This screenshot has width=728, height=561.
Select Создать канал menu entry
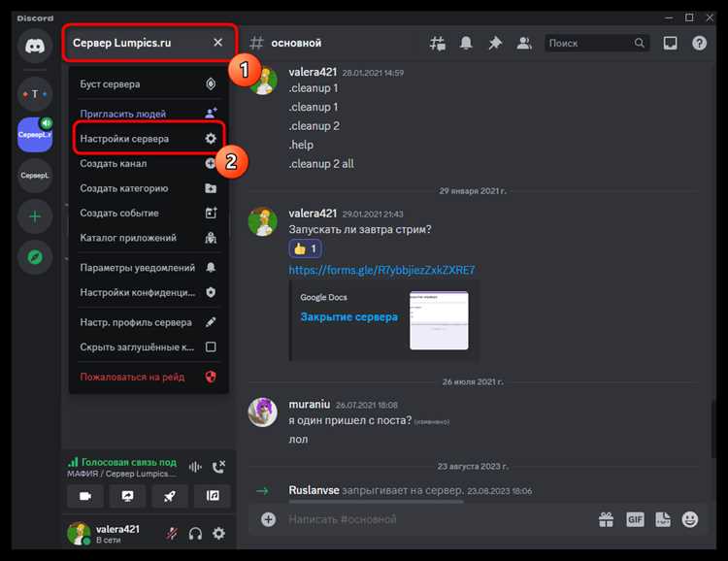coord(149,163)
